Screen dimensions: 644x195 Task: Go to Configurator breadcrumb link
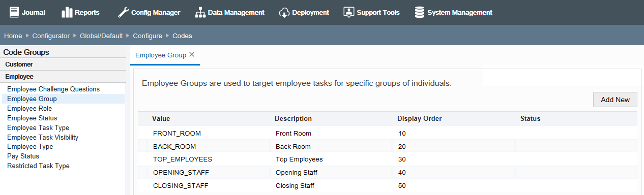51,36
